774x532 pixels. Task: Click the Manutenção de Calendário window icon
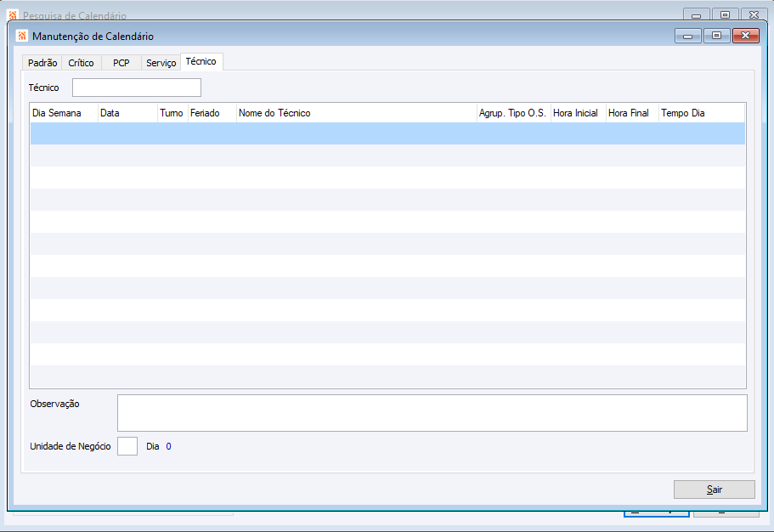pos(22,36)
